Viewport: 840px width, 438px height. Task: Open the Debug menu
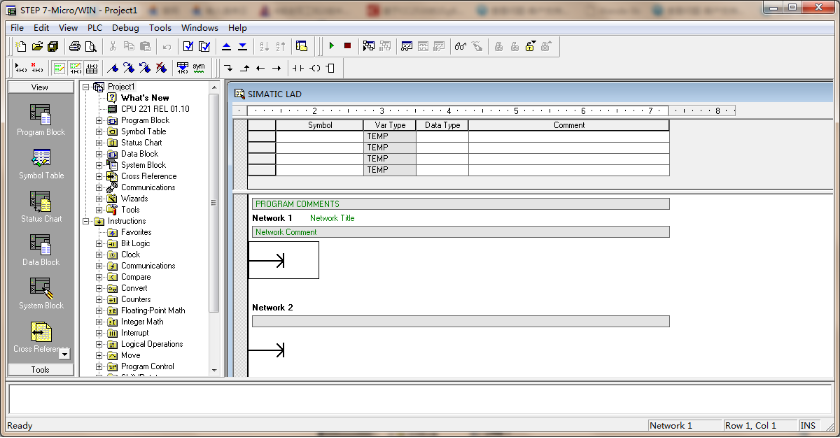click(x=126, y=28)
